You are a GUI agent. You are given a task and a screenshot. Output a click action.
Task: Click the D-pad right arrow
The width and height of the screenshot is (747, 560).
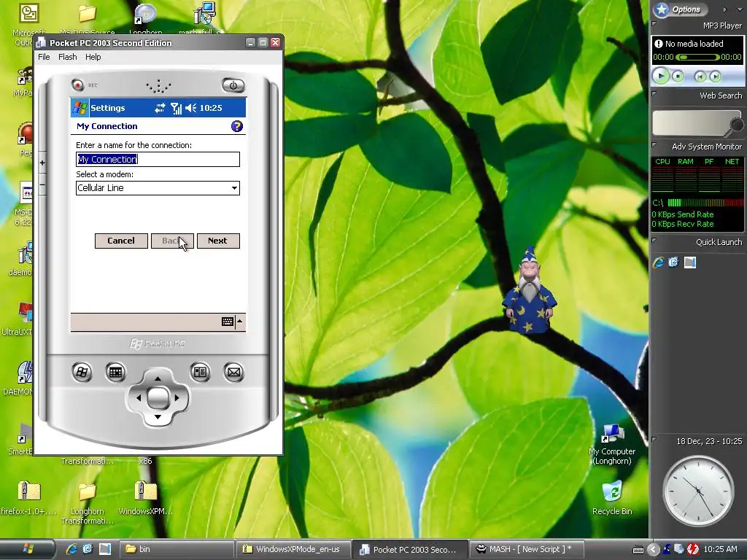(177, 397)
